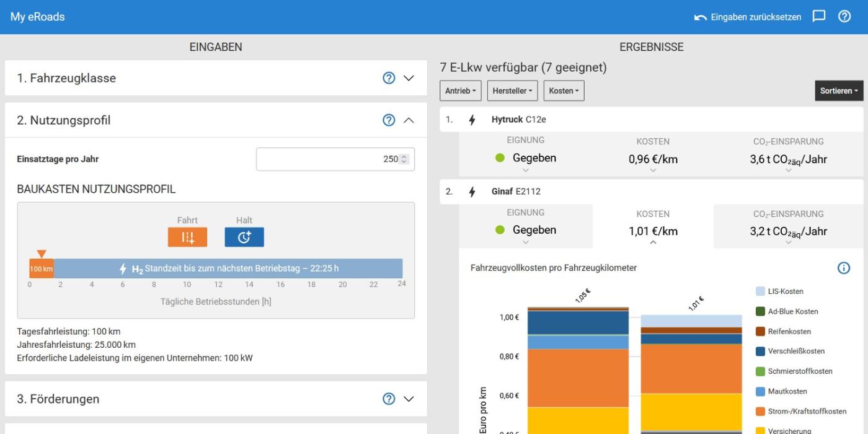868x434 pixels.
Task: Click the orange 100 km timeline segment
Action: (42, 268)
